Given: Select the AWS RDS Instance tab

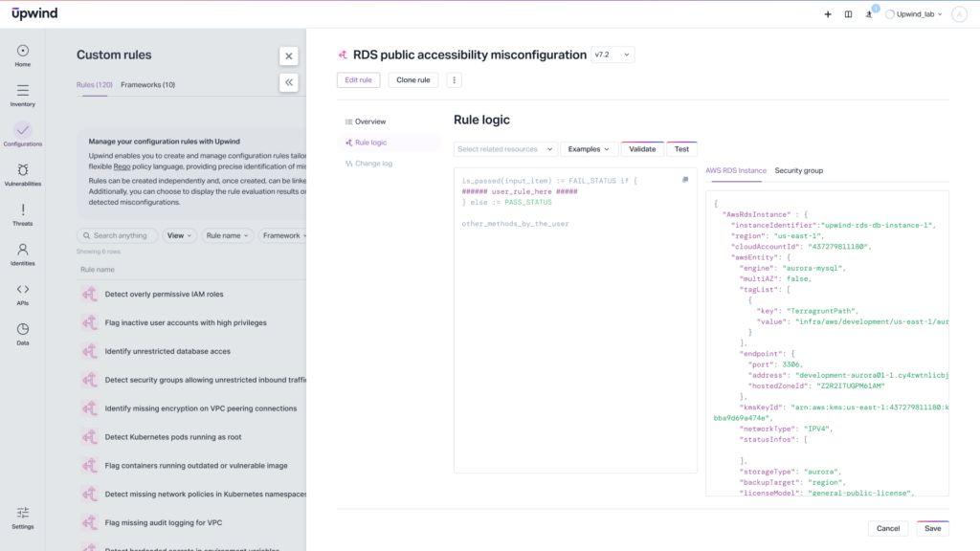Looking at the screenshot, I should point(736,170).
